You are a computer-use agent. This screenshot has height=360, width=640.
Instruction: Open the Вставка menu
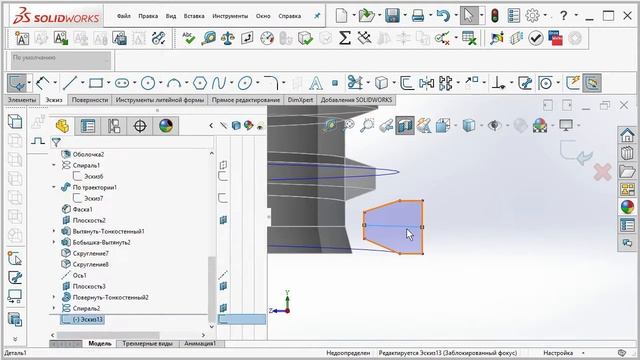194,16
